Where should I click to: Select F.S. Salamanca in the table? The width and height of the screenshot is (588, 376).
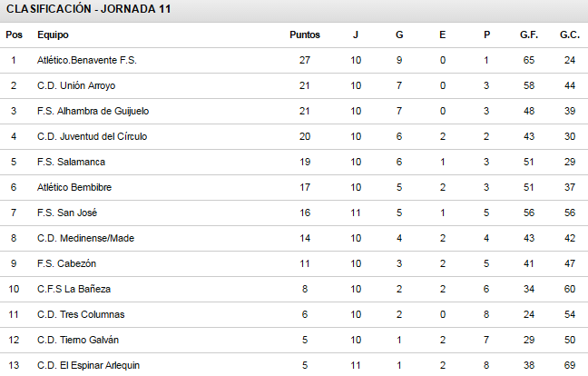pos(71,162)
